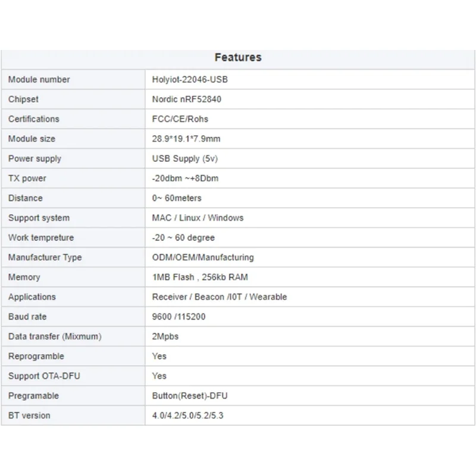
Task: Click the baud rate 9600 /115200 value
Action: (x=178, y=317)
